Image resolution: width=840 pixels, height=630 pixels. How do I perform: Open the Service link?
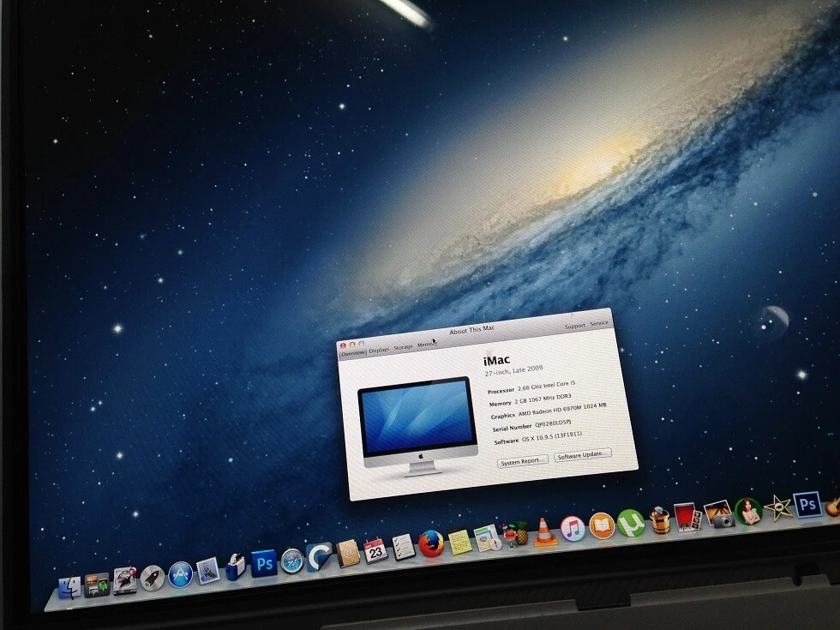tap(599, 324)
